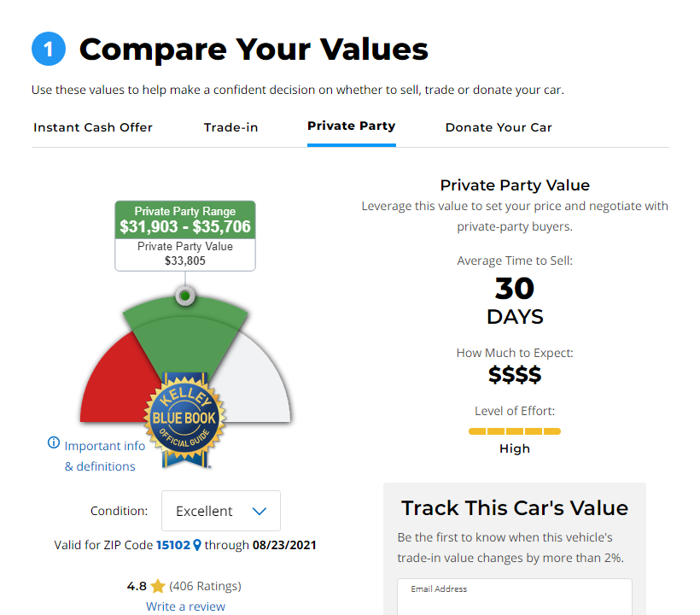Click the Kelley Blue Book badge logo
This screenshot has height=615, width=700.
[185, 419]
